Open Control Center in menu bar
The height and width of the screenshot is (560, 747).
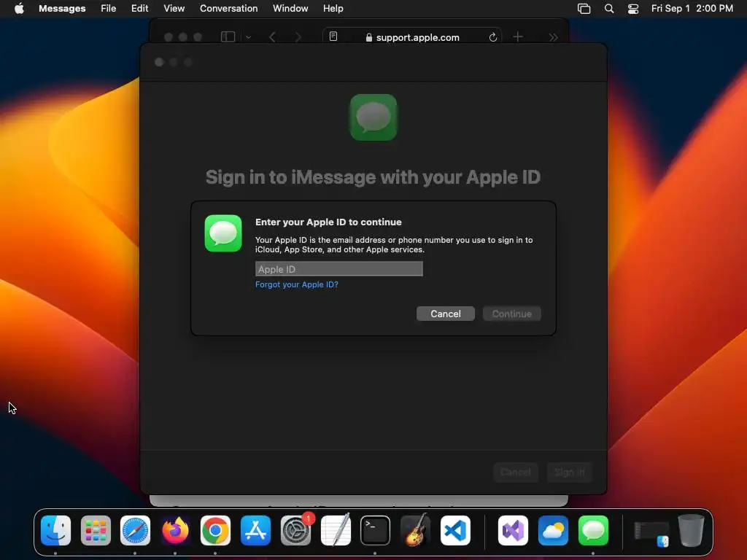click(632, 9)
